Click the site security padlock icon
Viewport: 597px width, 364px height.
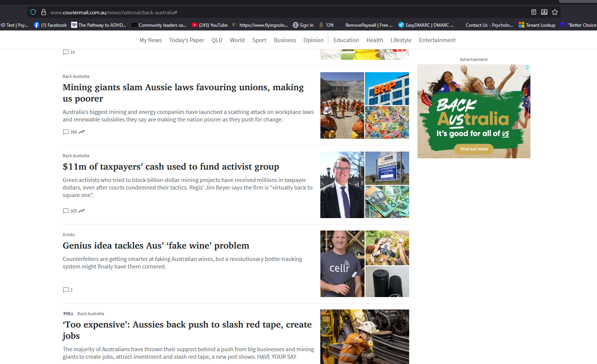point(44,12)
